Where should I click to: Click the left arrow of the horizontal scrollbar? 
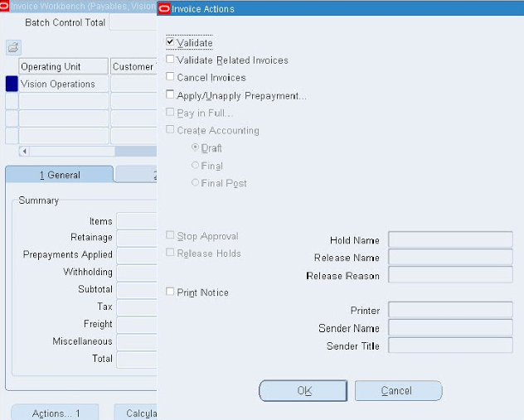click(24, 152)
